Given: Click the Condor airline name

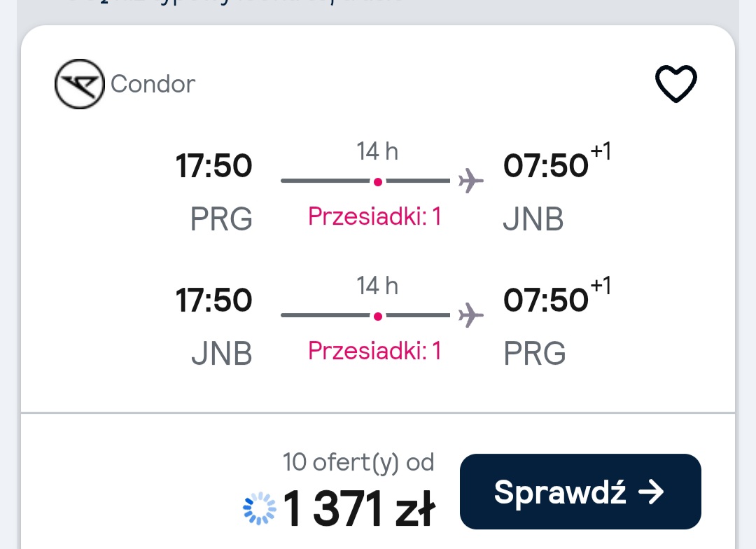Looking at the screenshot, I should (153, 84).
